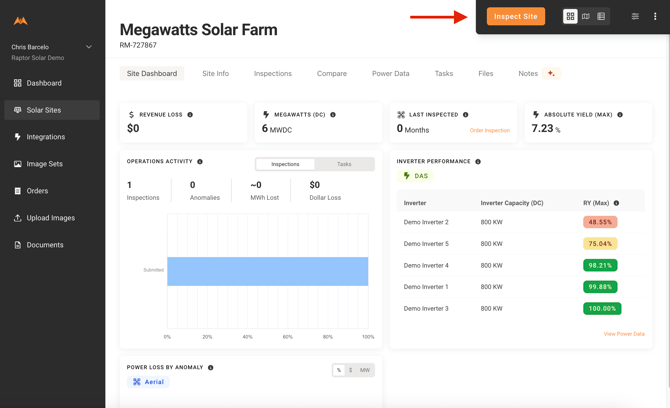Click the drone icon in Last Inspected card

coord(401,114)
